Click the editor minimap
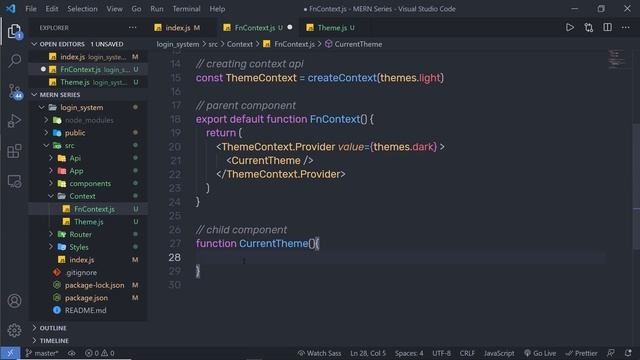The image size is (640, 360). (x=616, y=59)
